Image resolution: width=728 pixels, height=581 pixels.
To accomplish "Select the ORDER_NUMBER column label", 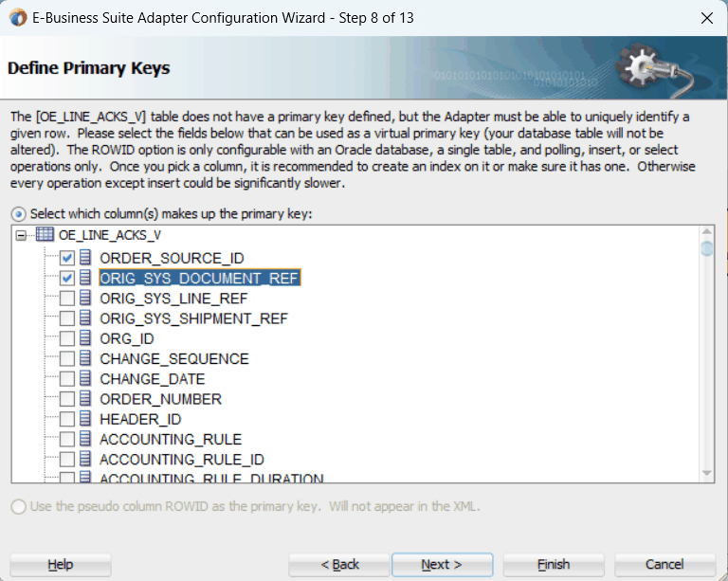I will [x=160, y=399].
